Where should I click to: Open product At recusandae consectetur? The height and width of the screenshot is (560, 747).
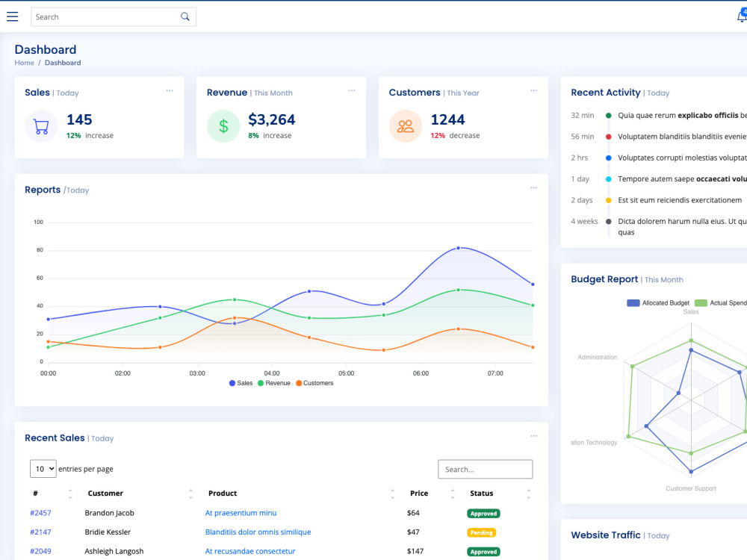point(250,551)
